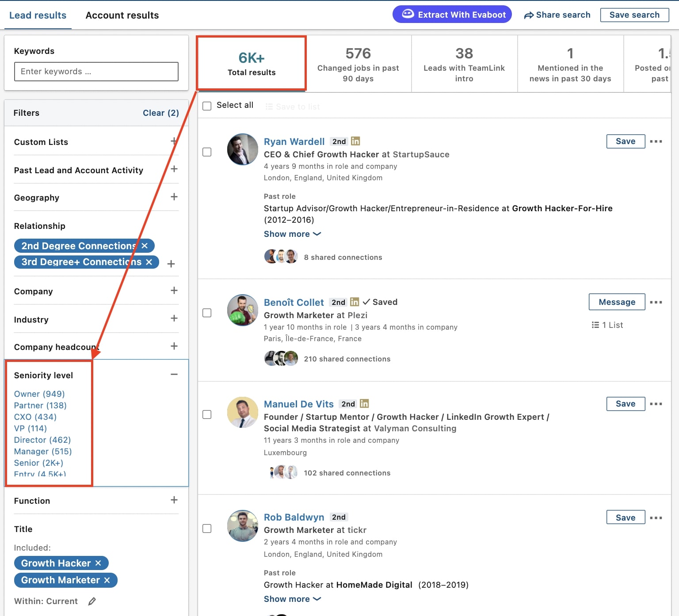
Task: Clear (2) applied filters
Action: pyautogui.click(x=161, y=113)
